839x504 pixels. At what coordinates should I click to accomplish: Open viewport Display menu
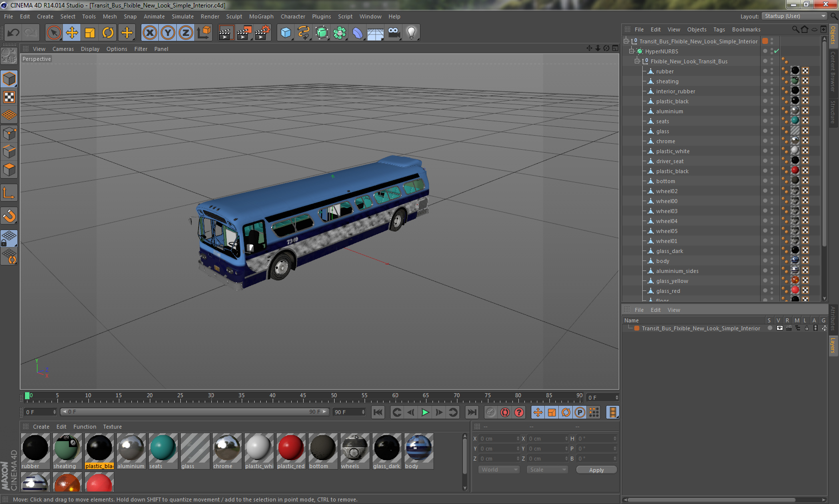[90, 49]
